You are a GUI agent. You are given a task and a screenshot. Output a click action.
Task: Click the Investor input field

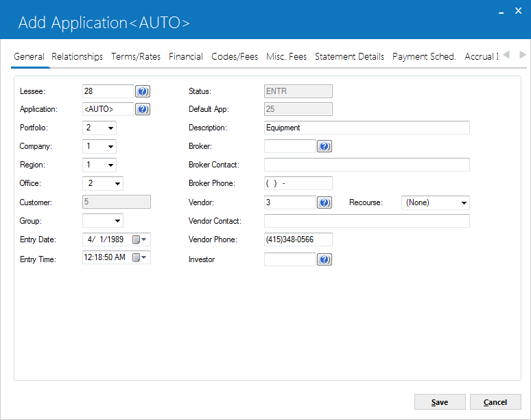pyautogui.click(x=290, y=259)
